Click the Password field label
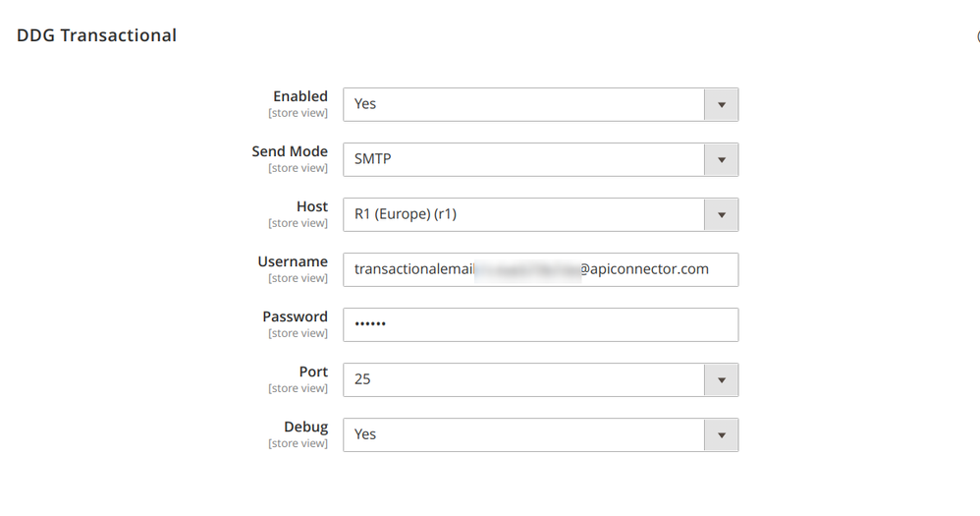Screen dimensions: 980x516 click(x=295, y=316)
